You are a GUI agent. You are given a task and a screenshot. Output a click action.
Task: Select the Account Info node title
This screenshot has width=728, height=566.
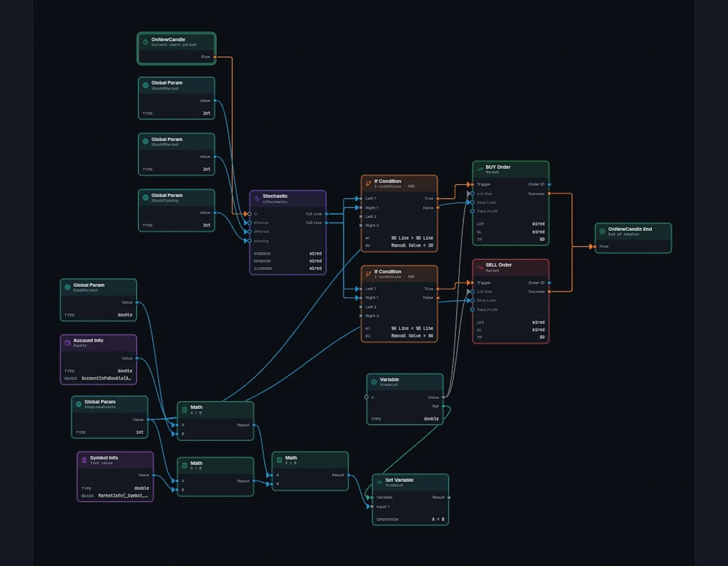pos(88,340)
